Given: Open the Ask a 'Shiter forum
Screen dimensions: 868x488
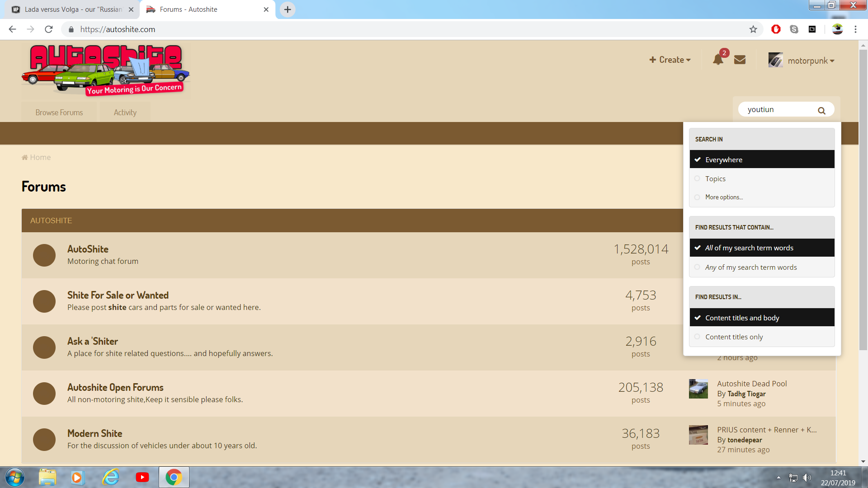Looking at the screenshot, I should pyautogui.click(x=93, y=341).
